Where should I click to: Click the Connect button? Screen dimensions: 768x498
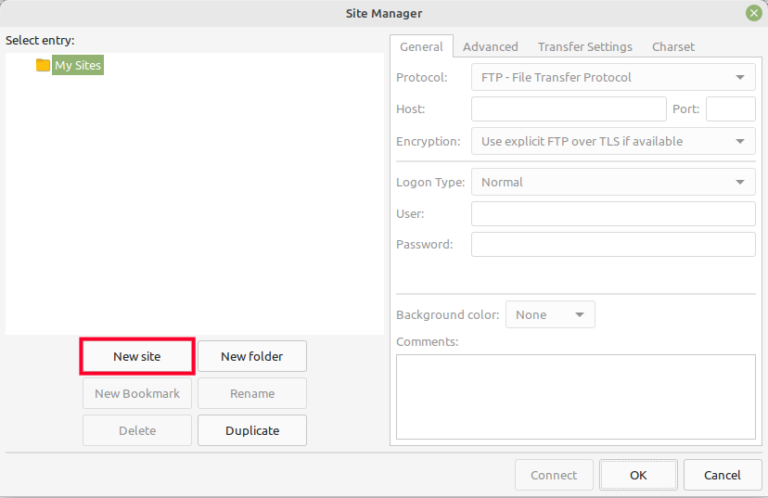(x=554, y=475)
